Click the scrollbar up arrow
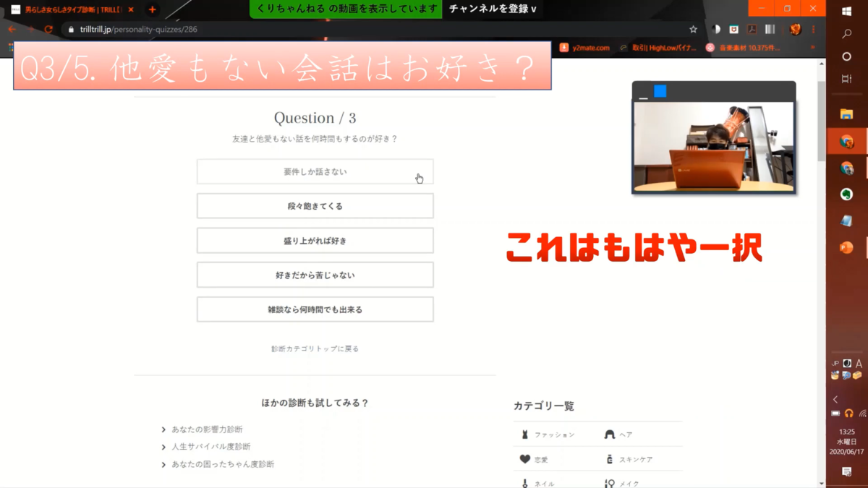868x488 pixels. (x=822, y=64)
